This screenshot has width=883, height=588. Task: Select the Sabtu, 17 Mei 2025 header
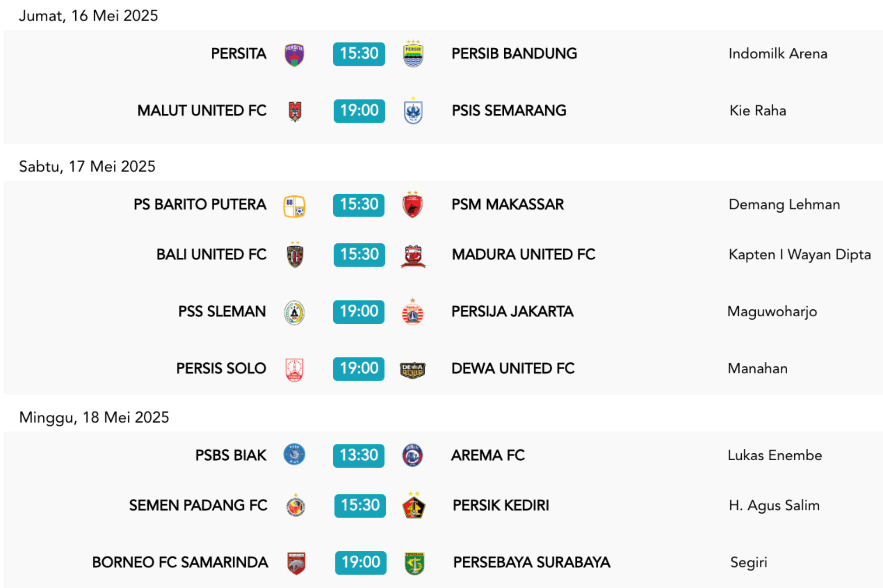pyautogui.click(x=87, y=166)
